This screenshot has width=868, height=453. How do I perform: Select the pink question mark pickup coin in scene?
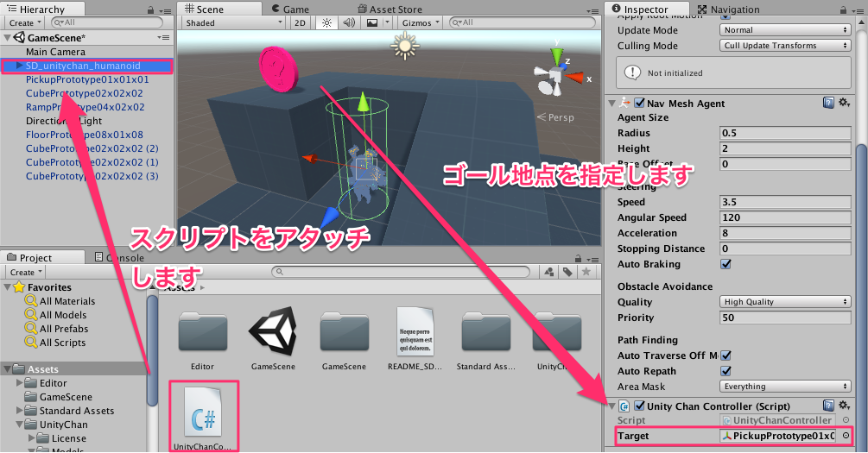pos(279,69)
